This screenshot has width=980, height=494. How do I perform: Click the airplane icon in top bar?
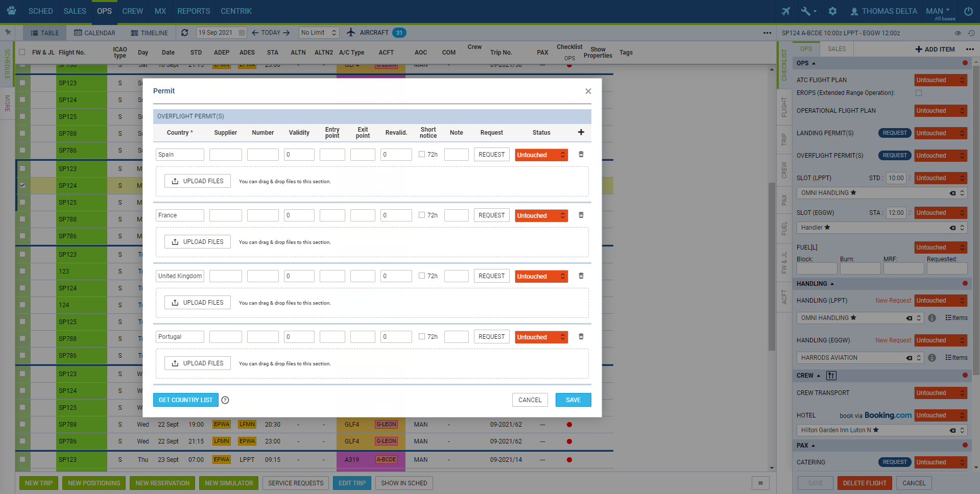pyautogui.click(x=786, y=11)
